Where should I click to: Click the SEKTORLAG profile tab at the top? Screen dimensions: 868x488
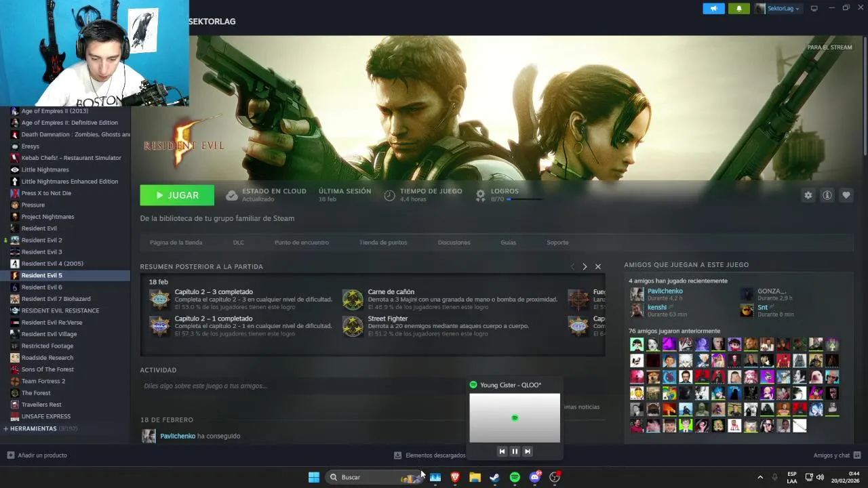pos(212,22)
